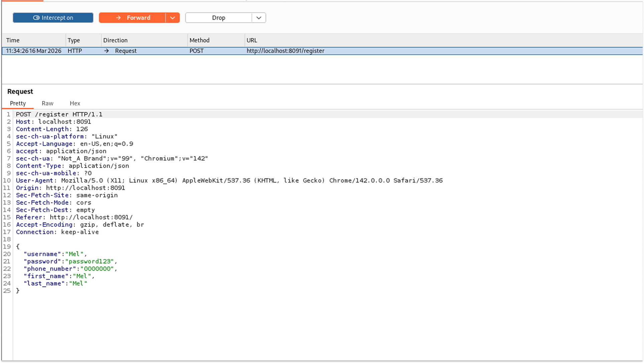The height and width of the screenshot is (363, 644).
Task: Open the Forward dropdown arrow
Action: [x=172, y=18]
